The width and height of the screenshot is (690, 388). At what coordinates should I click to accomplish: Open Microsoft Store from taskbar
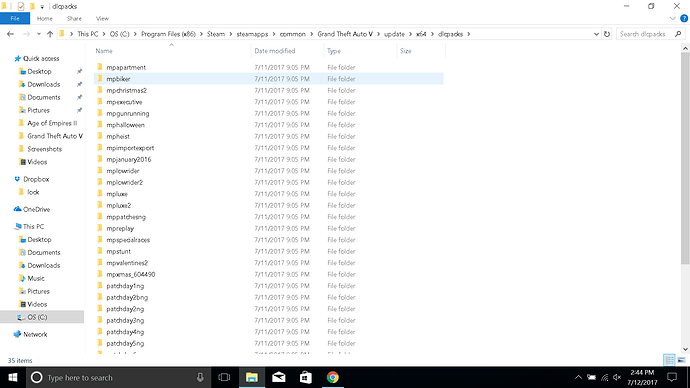306,377
